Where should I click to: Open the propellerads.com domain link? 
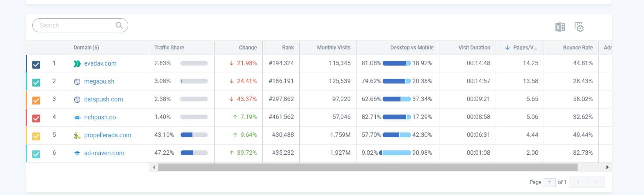click(108, 135)
